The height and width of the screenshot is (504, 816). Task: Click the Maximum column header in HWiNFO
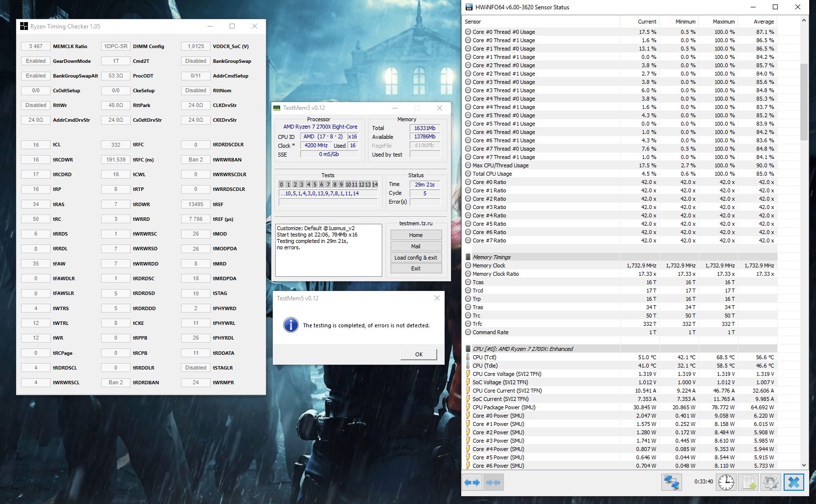[718, 22]
